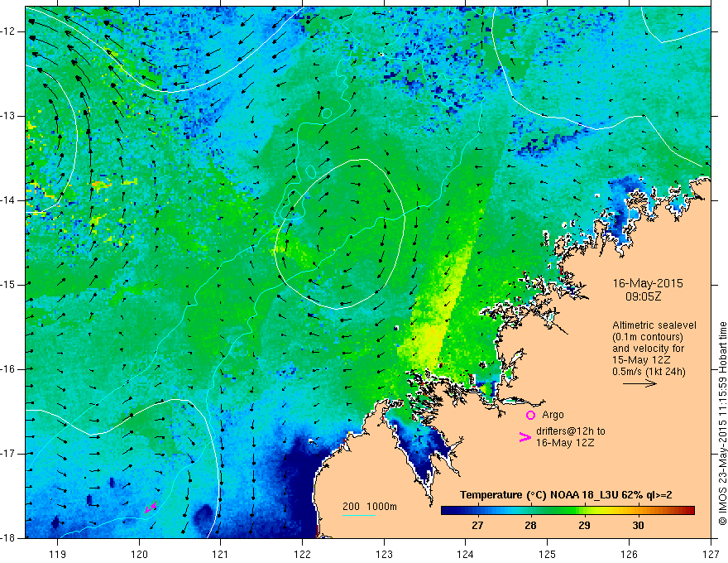Click longitude axis label 120
The width and height of the screenshot is (728, 563).
pyautogui.click(x=139, y=554)
